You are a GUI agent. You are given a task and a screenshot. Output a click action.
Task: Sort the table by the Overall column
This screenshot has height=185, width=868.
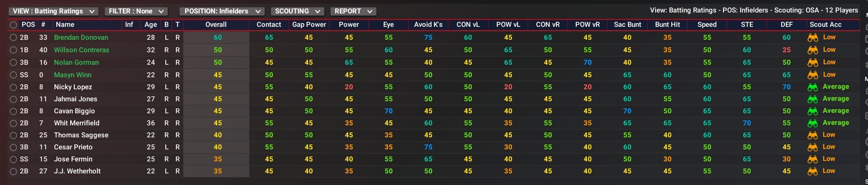point(216,25)
